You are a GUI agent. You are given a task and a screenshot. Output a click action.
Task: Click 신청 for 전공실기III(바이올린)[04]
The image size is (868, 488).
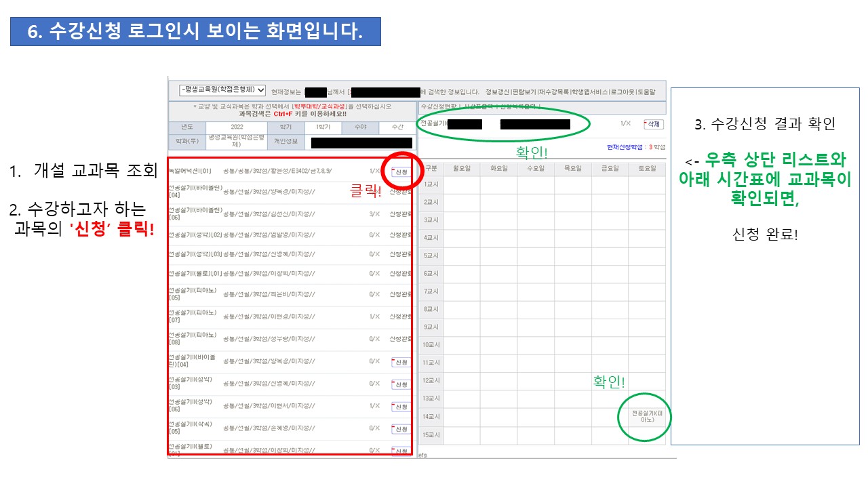tap(401, 362)
